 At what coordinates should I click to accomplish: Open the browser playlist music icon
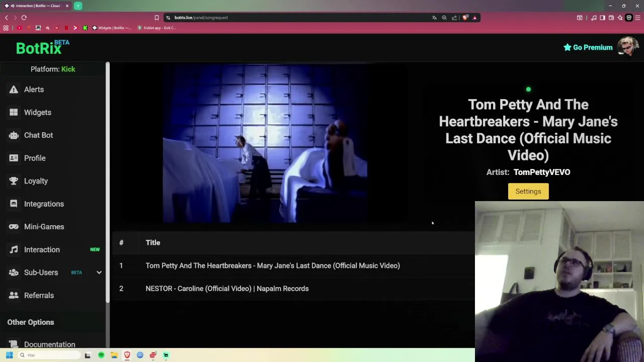[594, 18]
